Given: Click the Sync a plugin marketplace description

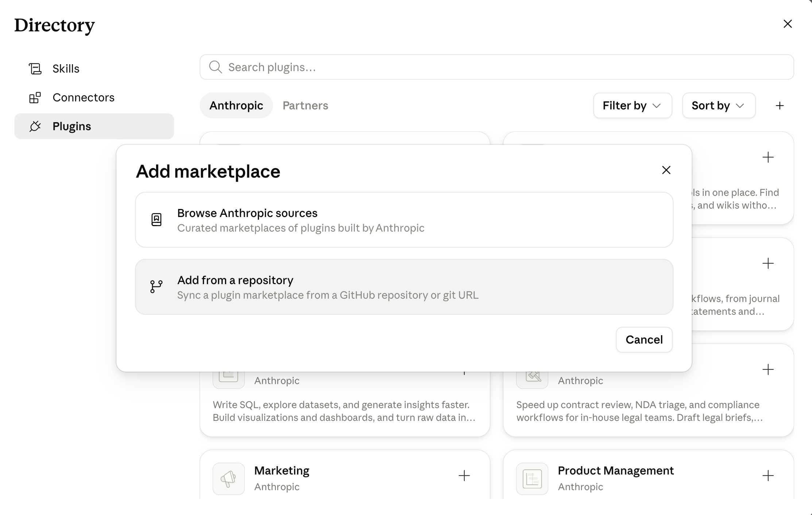Looking at the screenshot, I should [328, 295].
